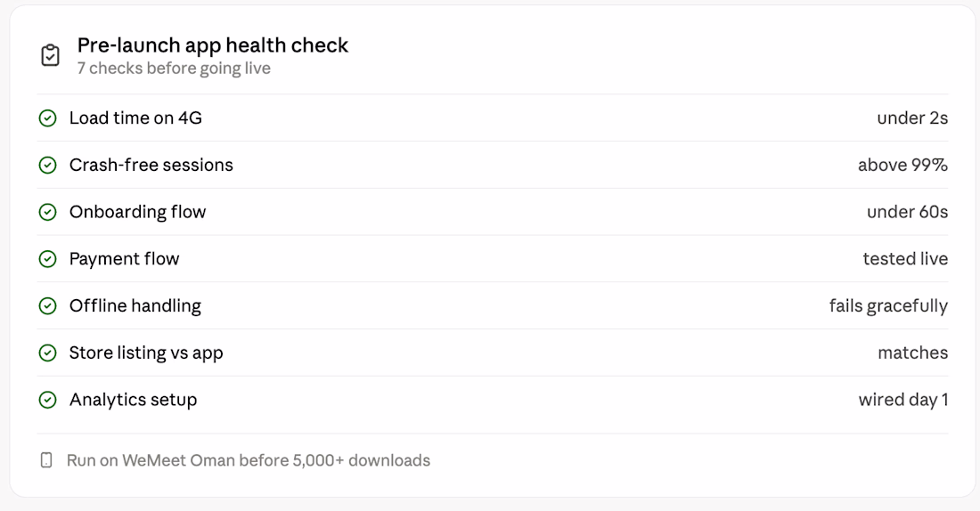Viewport: 980px width, 511px height.
Task: Select the Crash-free sessions row label
Action: point(151,165)
